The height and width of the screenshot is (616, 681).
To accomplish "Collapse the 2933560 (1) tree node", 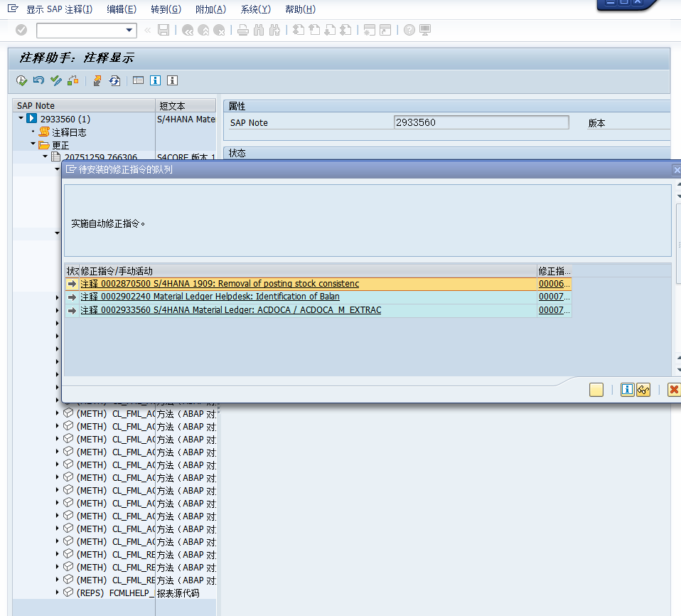I will [x=21, y=118].
